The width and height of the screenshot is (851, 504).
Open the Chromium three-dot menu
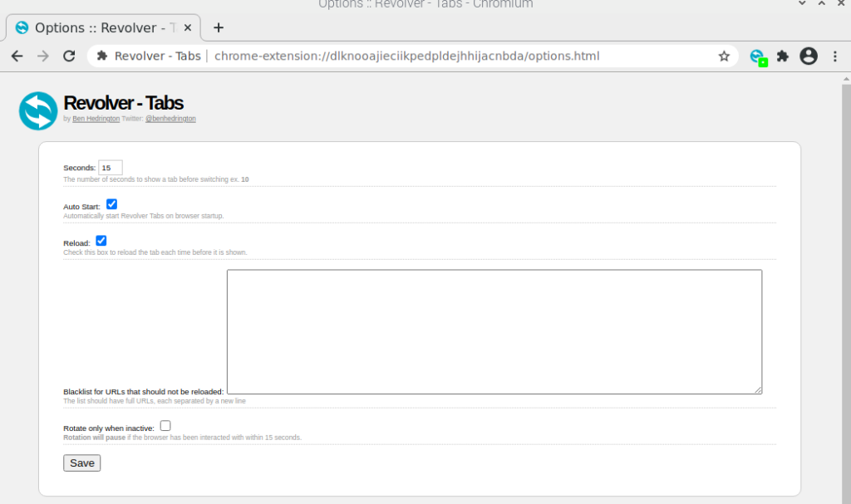tap(835, 56)
